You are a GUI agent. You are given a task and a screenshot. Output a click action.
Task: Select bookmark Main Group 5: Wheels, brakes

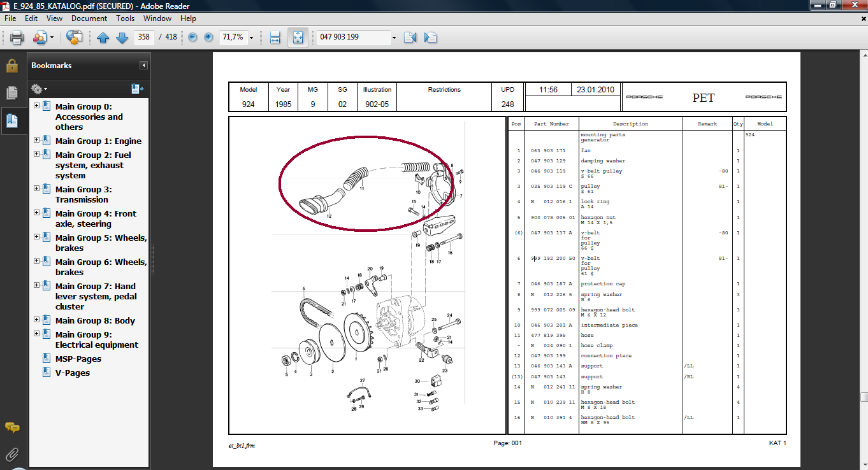101,243
